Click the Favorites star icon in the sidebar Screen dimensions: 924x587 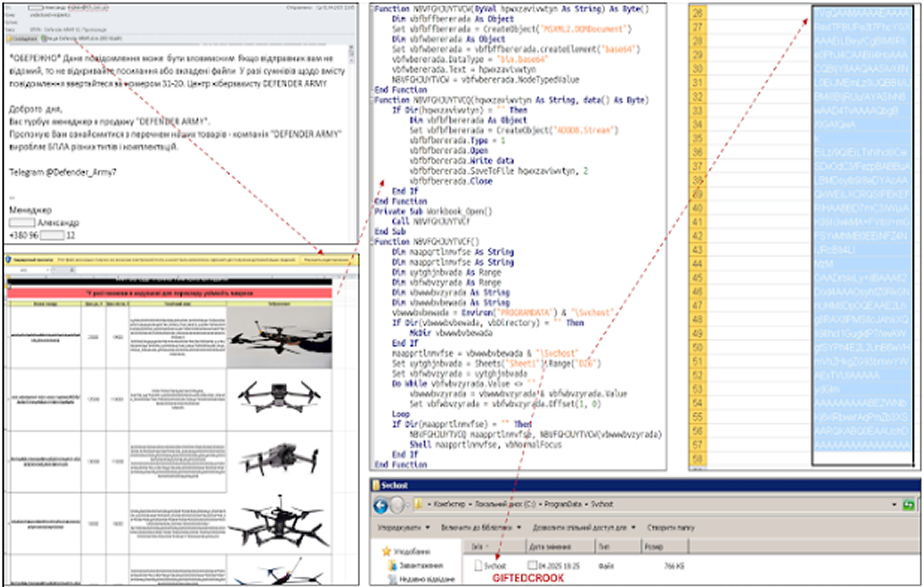386,551
